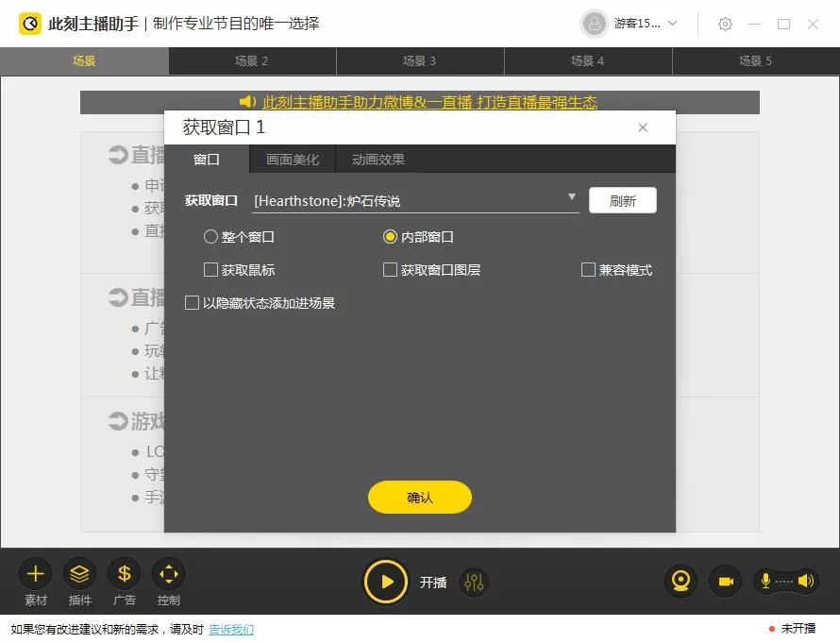Select the 整个窗口 radio option

coord(210,237)
